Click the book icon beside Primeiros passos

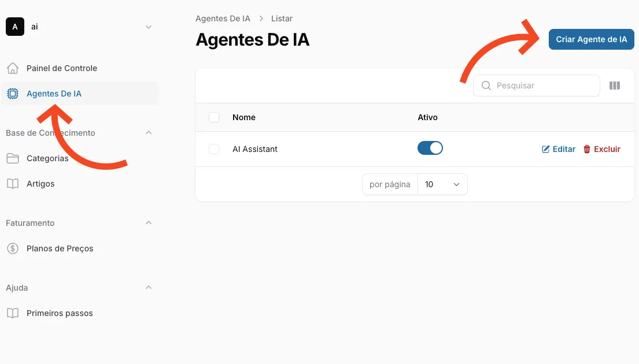(x=12, y=313)
